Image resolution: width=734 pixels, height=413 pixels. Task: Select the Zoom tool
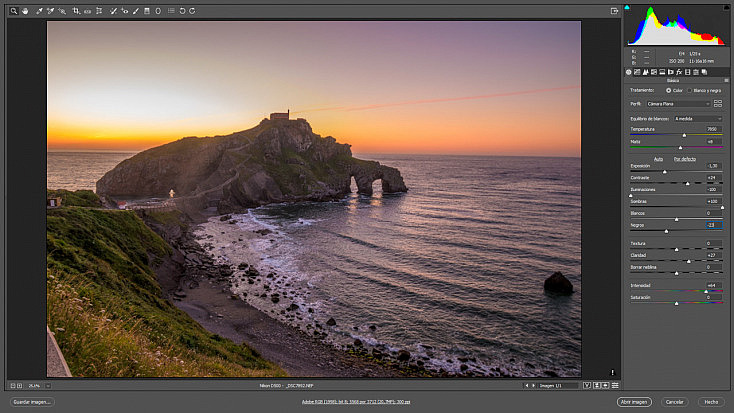click(x=14, y=11)
